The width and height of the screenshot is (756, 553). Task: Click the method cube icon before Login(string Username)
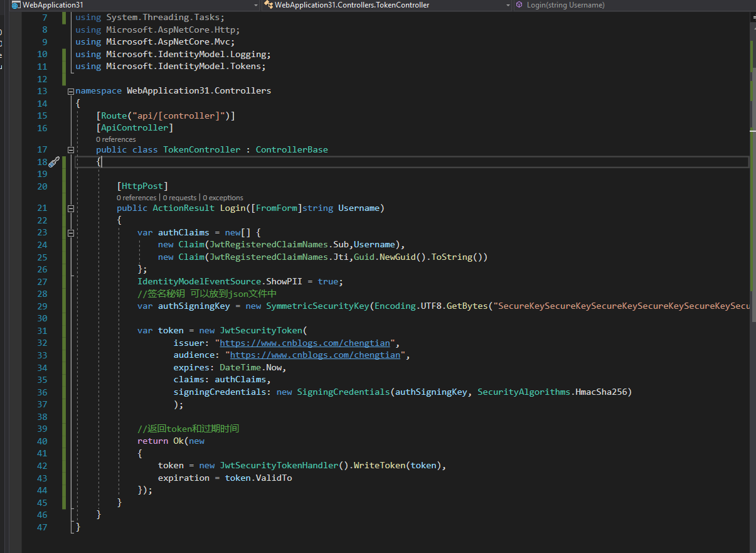point(519,5)
